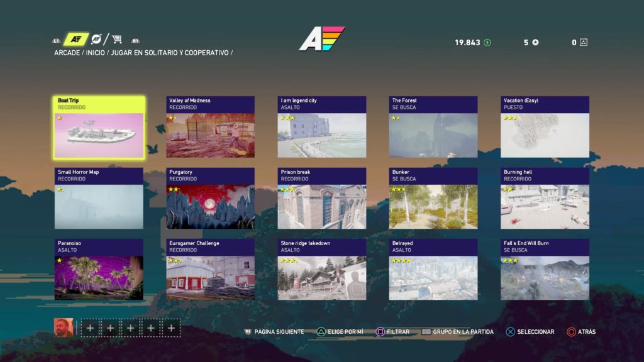Choose The Forest map card
Viewport: 644px width, 362px height.
pyautogui.click(x=433, y=127)
